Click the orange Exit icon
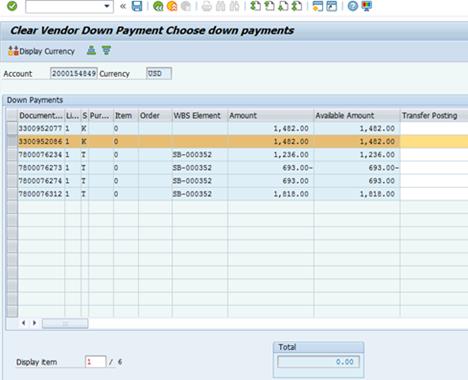The width and height of the screenshot is (468, 380). point(172,6)
